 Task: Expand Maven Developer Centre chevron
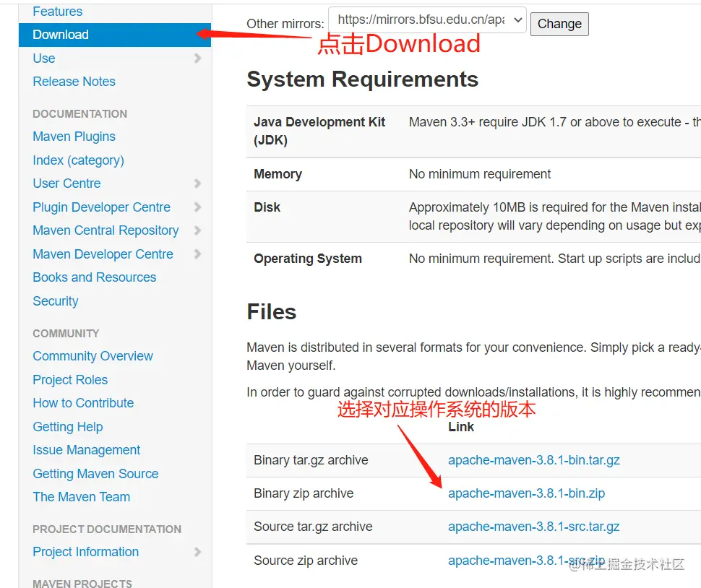pyautogui.click(x=197, y=254)
